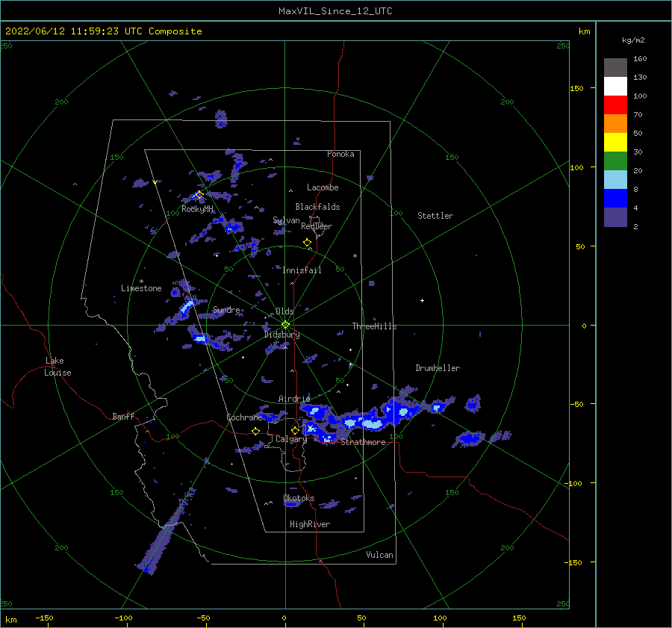This screenshot has width=672, height=628.
Task: Click the MaxVIL_Since_12_UTC title
Action: pyautogui.click(x=335, y=11)
